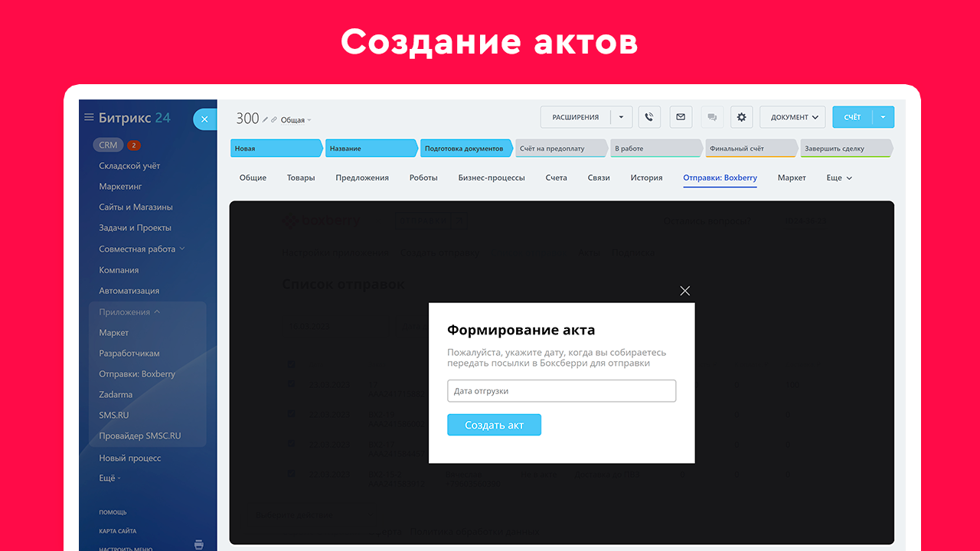
Task: Open the Расширения dropdown arrow
Action: [x=622, y=117]
